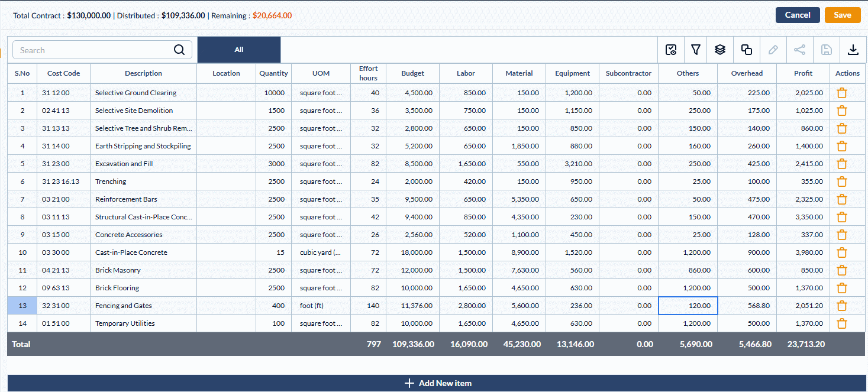Open the column view settings icon
The height and width of the screenshot is (392, 868).
(671, 50)
